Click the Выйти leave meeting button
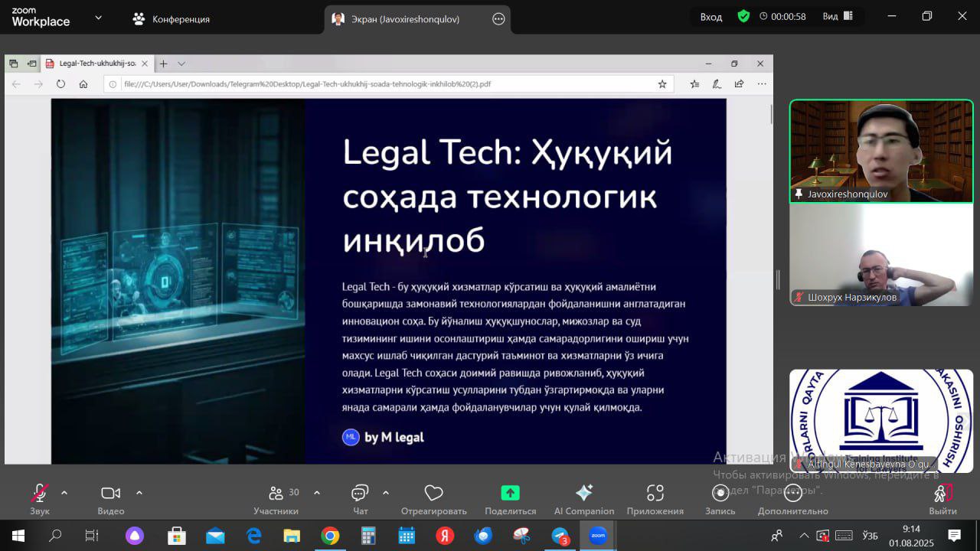The height and width of the screenshot is (551, 980). [942, 497]
